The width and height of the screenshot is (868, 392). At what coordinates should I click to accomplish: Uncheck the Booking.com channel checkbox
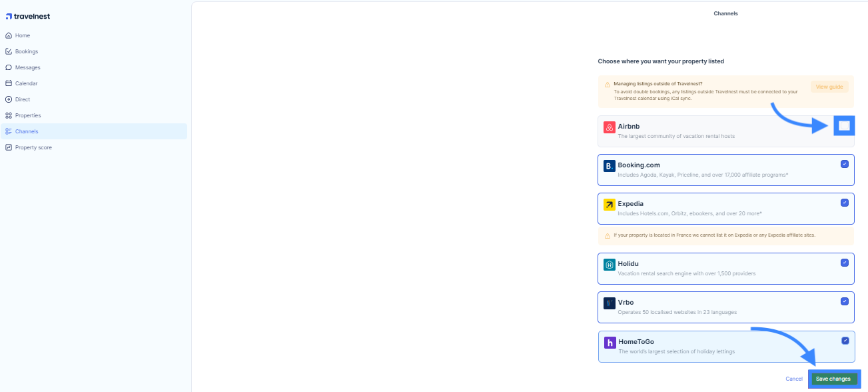(845, 164)
